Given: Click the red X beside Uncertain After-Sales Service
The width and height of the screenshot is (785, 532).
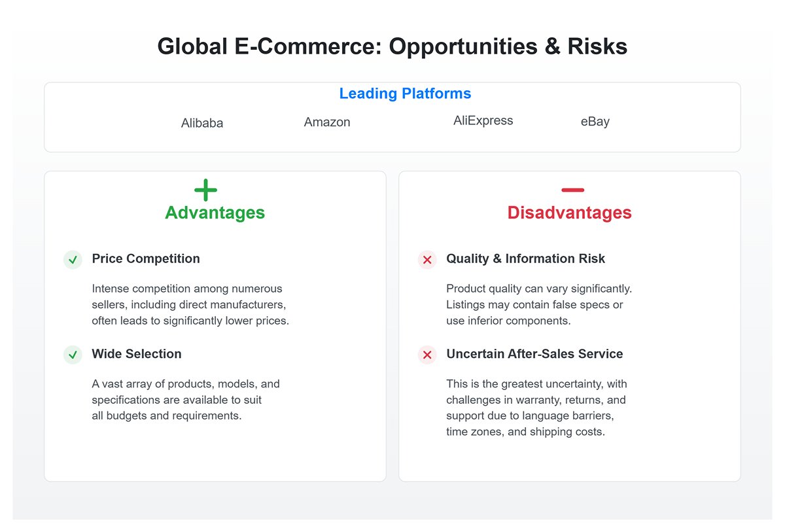Looking at the screenshot, I should click(x=427, y=355).
